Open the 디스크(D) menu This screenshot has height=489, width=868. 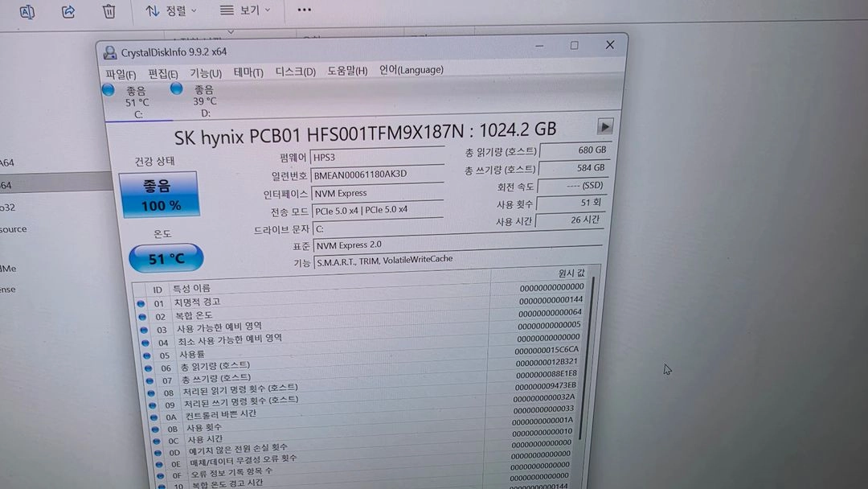coord(295,72)
